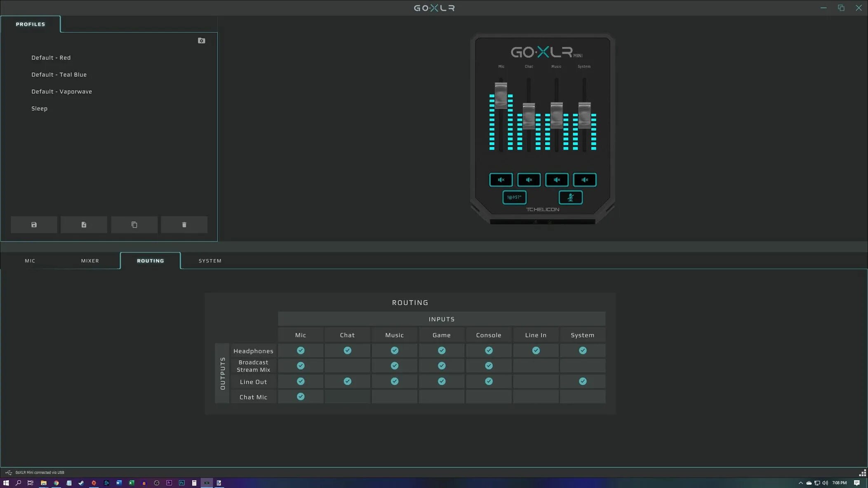Click the camera icon in the Profiles panel
This screenshot has width=868, height=488.
201,40
